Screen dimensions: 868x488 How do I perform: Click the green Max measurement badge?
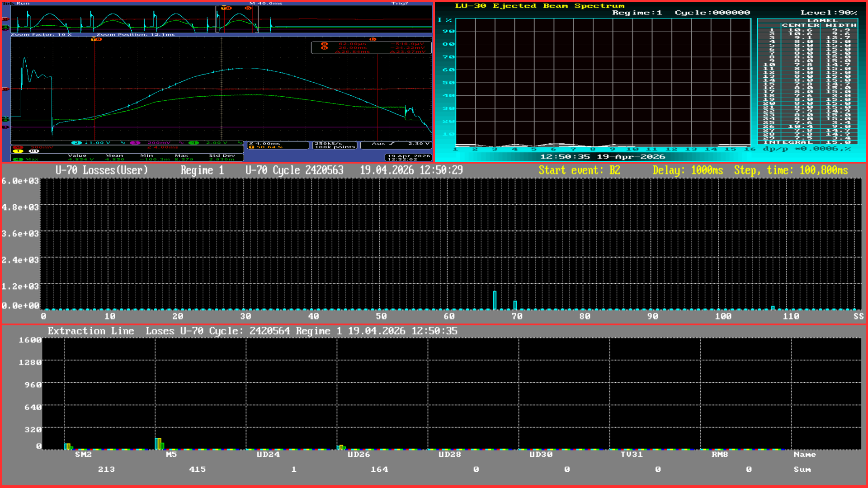click(18, 159)
